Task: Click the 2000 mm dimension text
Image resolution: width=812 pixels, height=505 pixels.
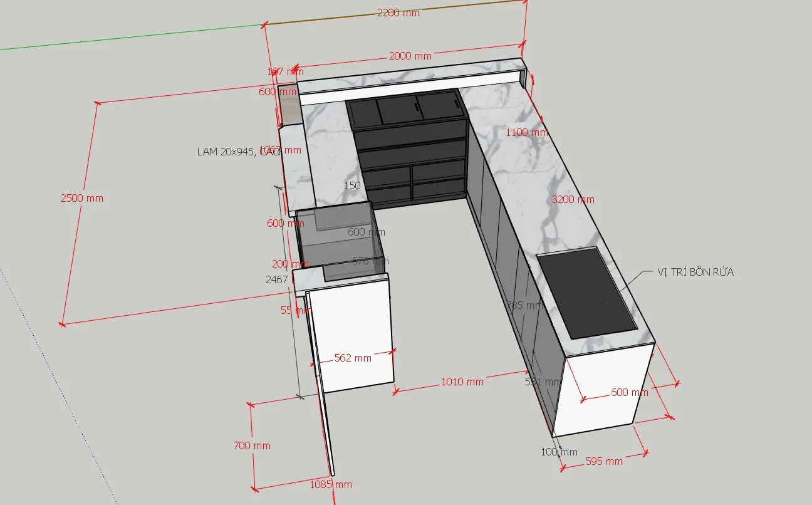Action: coord(409,56)
